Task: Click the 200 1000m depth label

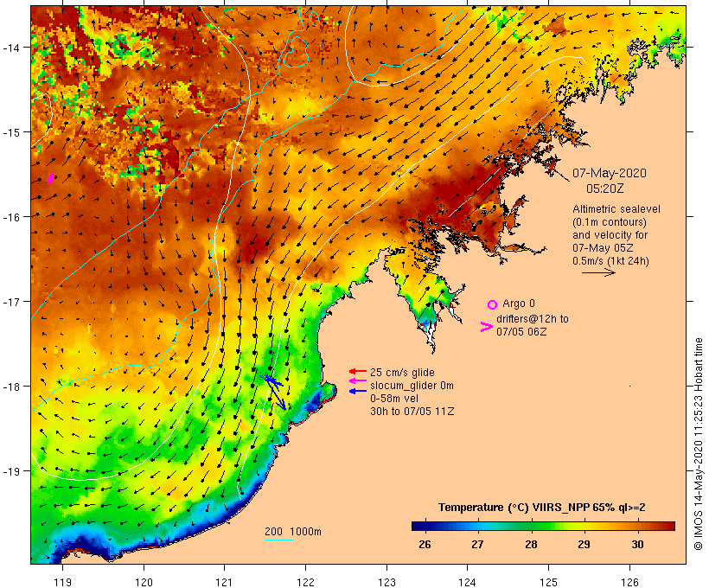Action: click(293, 532)
